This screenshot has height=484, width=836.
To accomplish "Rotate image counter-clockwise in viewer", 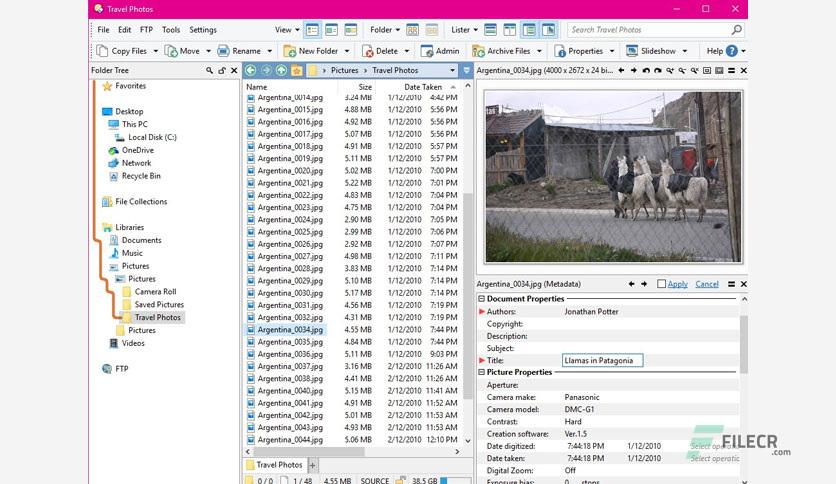I will click(646, 70).
